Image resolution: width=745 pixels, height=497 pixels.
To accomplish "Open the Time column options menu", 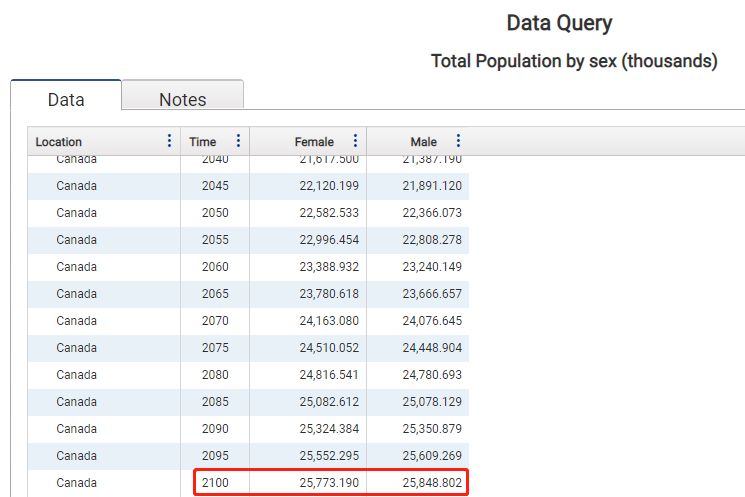I will [x=238, y=141].
